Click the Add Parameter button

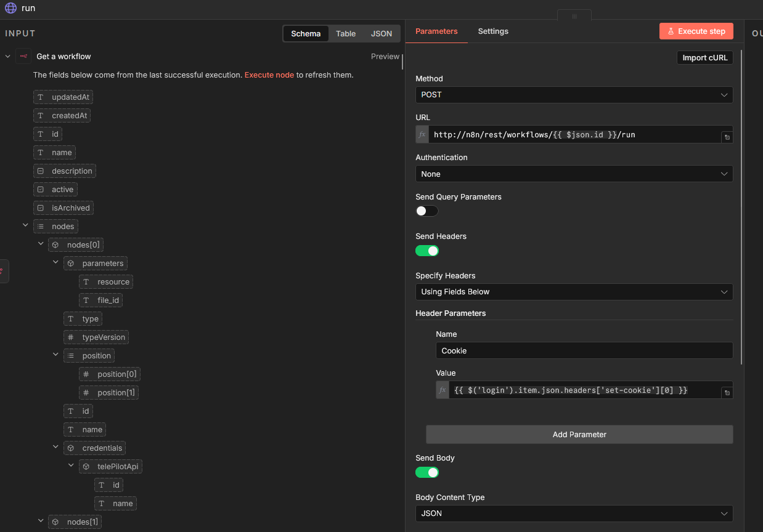click(x=579, y=435)
